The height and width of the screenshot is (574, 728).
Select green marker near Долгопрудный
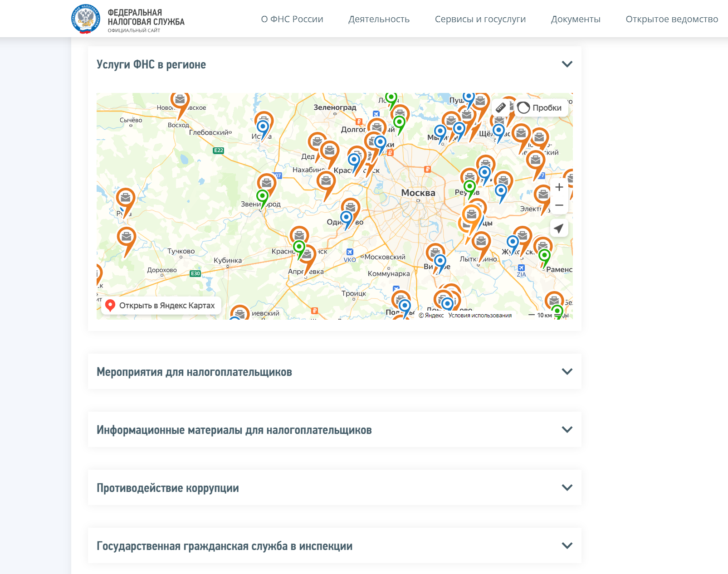click(399, 122)
